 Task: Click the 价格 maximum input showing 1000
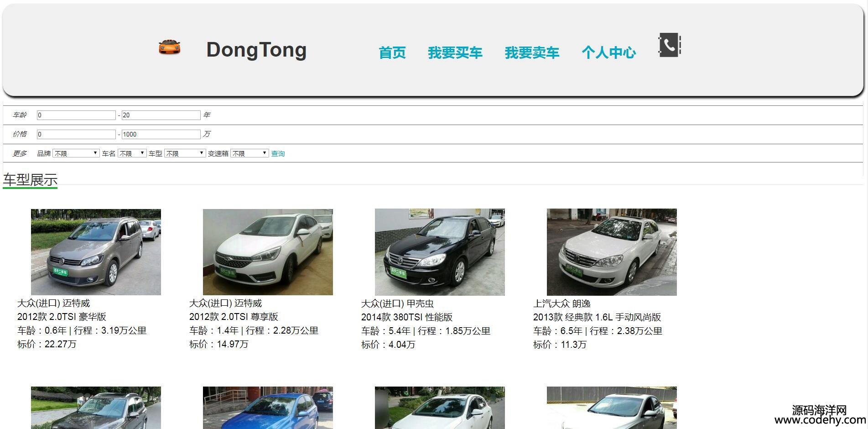(x=161, y=134)
